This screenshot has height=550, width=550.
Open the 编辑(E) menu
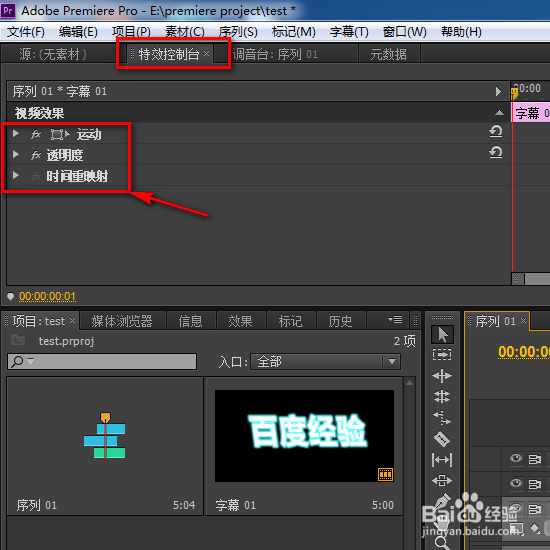click(x=78, y=32)
